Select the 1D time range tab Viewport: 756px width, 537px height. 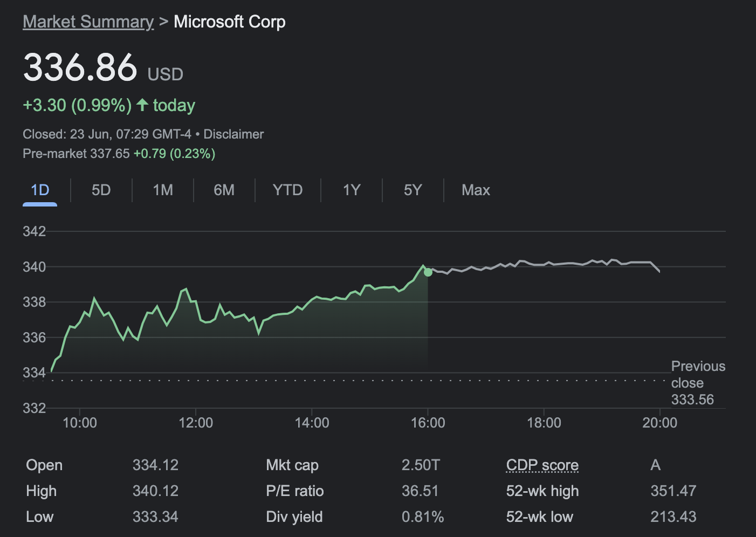click(x=40, y=190)
